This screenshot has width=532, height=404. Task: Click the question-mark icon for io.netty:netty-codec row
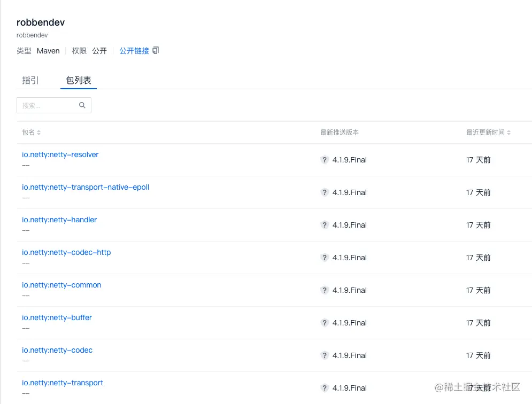tap(325, 355)
